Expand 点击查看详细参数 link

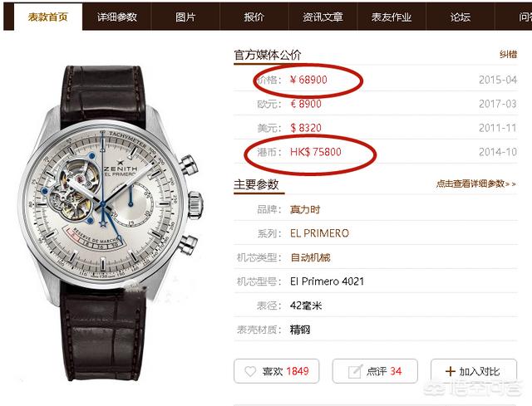[x=476, y=183]
